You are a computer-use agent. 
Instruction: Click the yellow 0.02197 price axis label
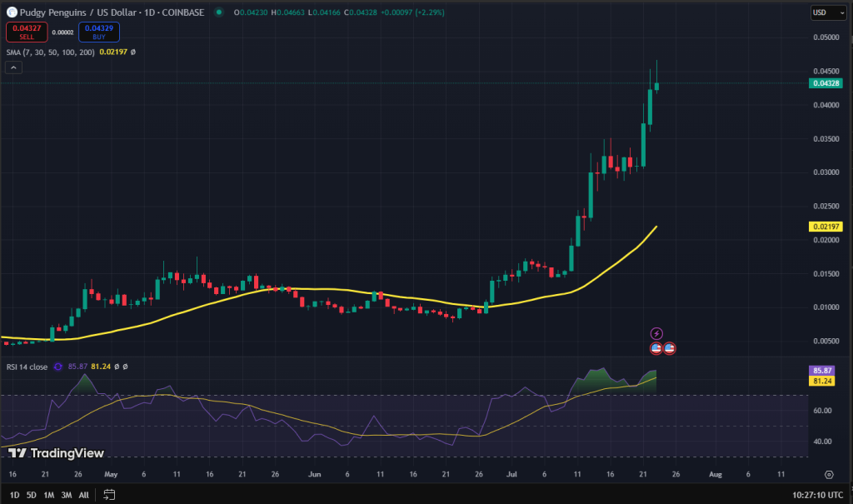tap(826, 227)
